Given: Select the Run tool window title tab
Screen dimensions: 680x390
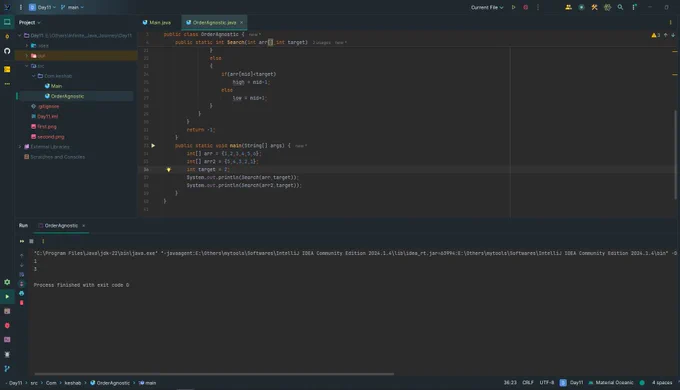Looking at the screenshot, I should click(23, 226).
